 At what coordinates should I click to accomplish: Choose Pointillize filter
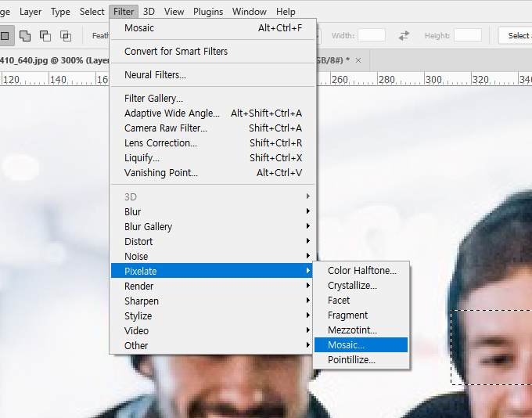361,360
